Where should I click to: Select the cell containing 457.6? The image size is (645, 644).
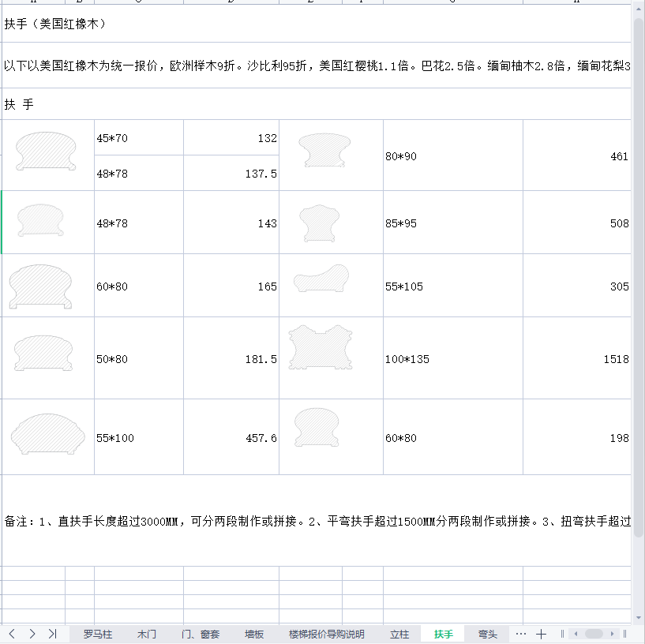(x=231, y=438)
